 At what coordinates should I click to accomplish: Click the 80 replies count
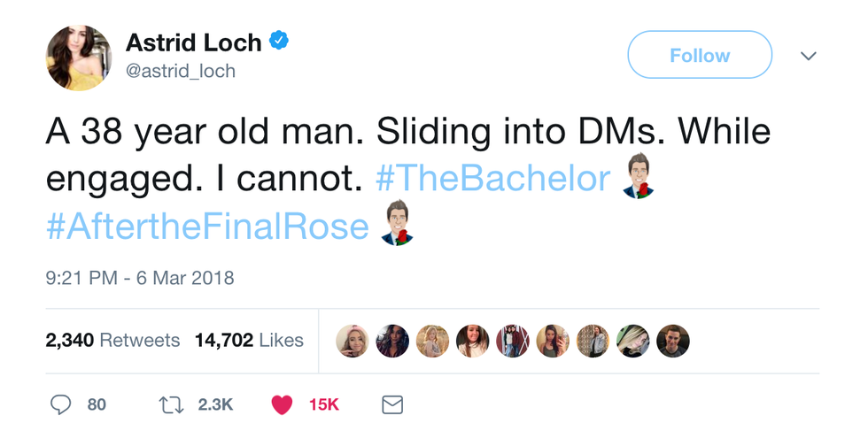point(97,404)
